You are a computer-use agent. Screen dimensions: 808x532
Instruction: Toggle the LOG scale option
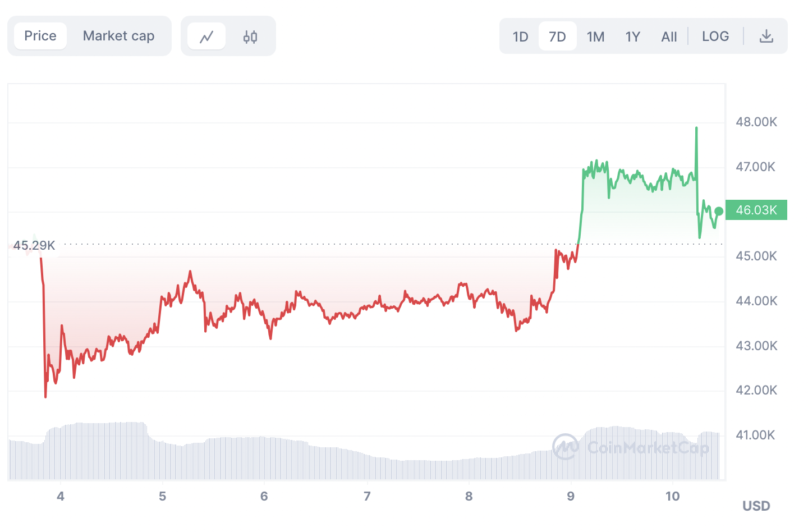[715, 36]
